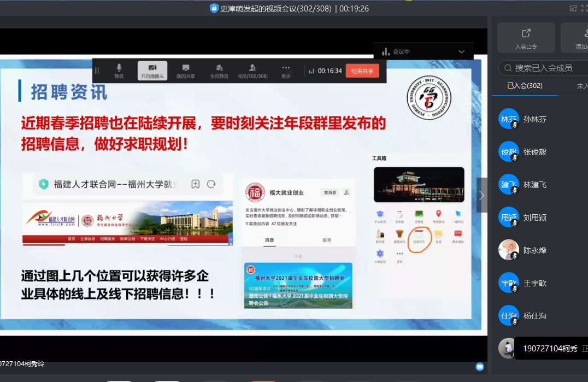Click 登陆 in the red website nav
588x382 pixels.
tap(184, 239)
